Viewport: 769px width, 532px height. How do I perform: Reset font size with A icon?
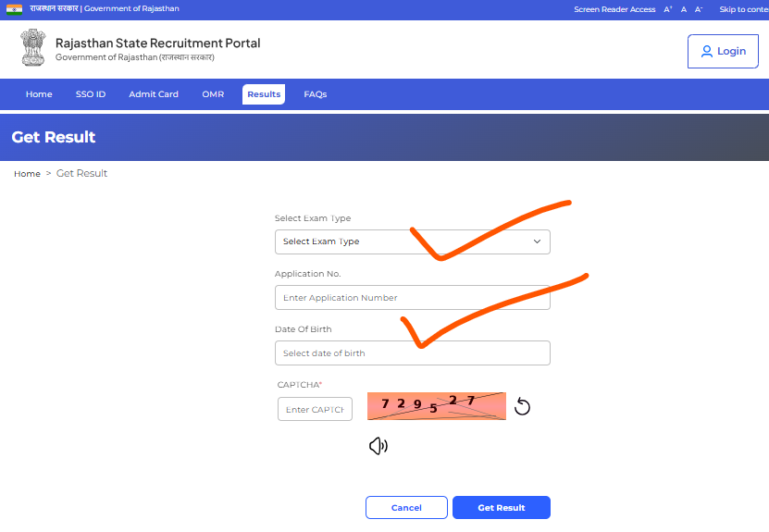tap(684, 9)
